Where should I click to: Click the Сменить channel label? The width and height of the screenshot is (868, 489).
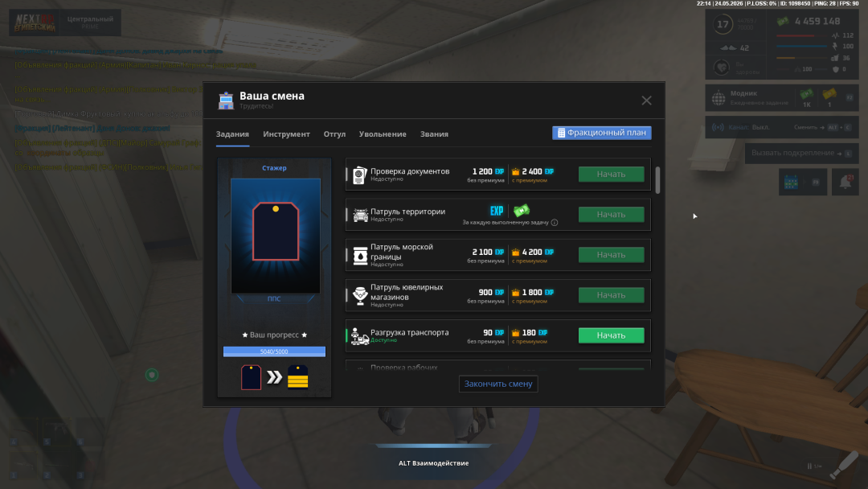[x=805, y=127]
